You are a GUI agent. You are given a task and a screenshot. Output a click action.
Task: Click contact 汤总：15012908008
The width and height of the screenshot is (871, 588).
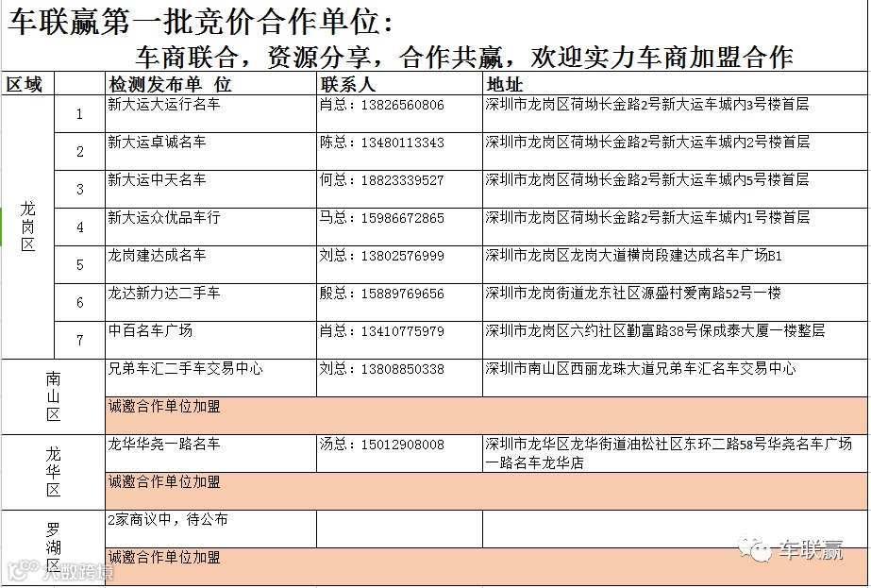tap(399, 453)
